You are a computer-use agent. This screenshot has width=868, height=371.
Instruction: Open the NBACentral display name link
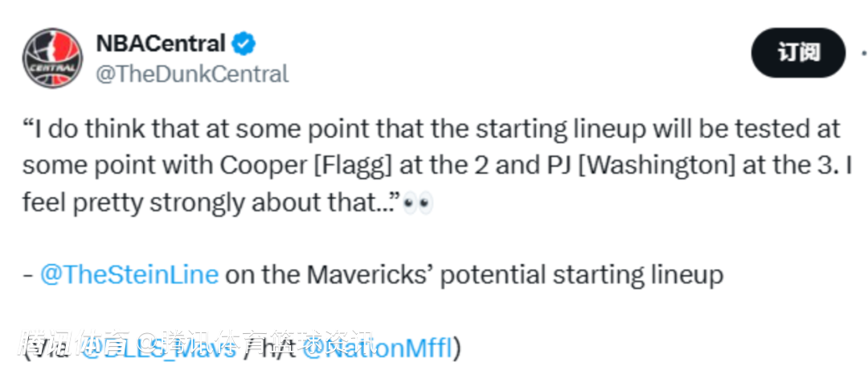pos(160,43)
